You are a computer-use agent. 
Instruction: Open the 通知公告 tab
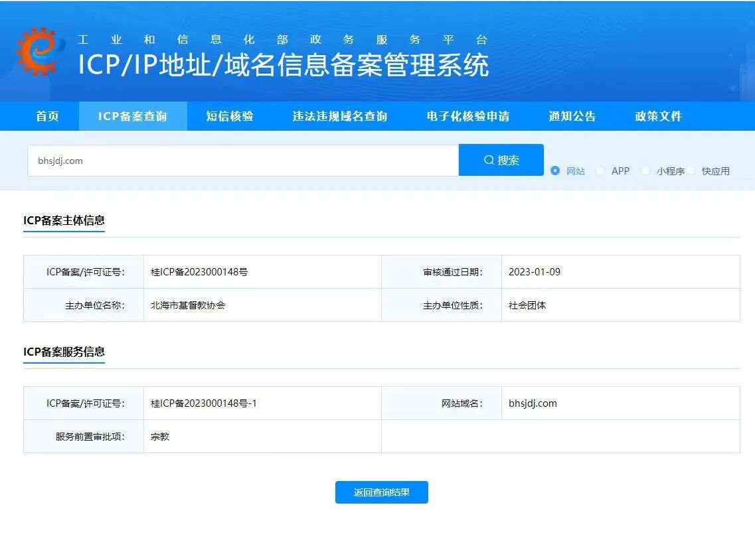pyautogui.click(x=572, y=116)
